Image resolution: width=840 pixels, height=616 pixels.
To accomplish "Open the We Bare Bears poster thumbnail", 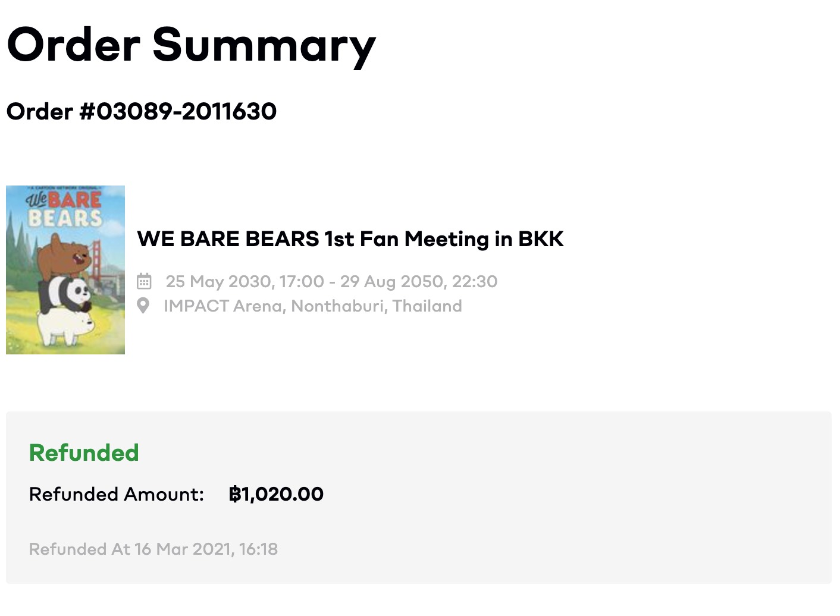I will coord(65,270).
